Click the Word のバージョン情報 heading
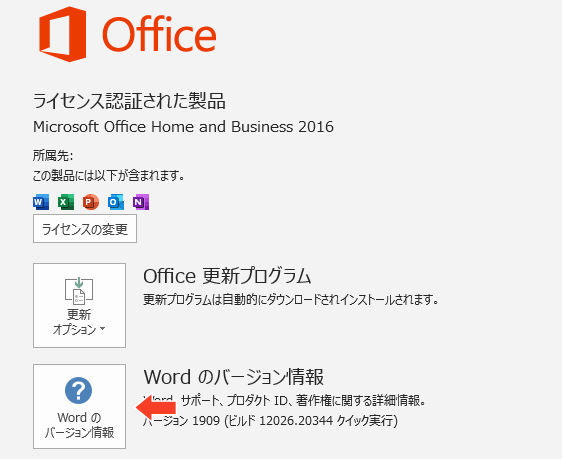The height and width of the screenshot is (459, 562). [x=234, y=377]
